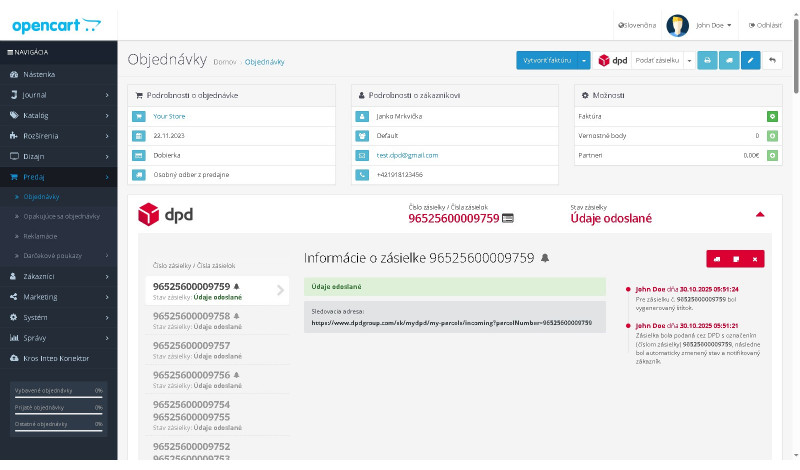This screenshot has width=800, height=470.
Task: Click credit card icon beside Dobierka
Action: click(139, 156)
